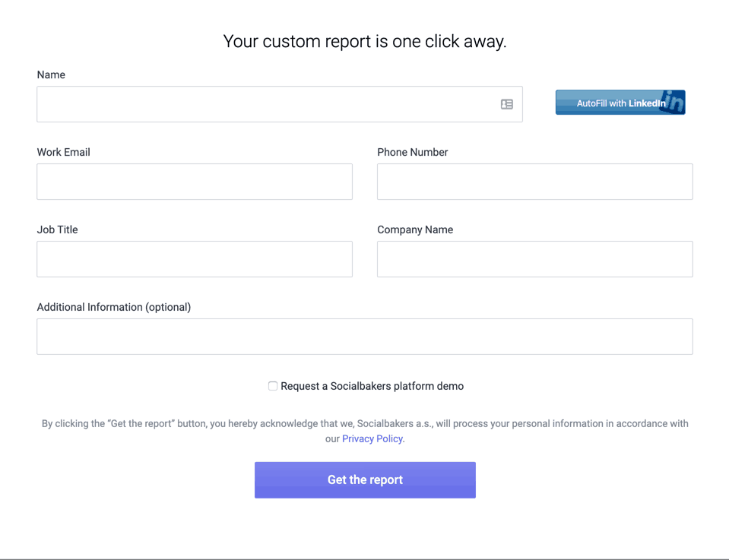Click the heading "Your custom report is one click away."

click(x=365, y=41)
